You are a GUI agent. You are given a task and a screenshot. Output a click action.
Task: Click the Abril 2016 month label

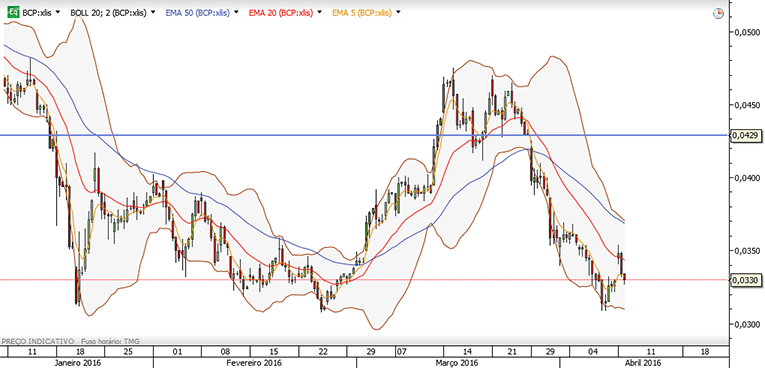644,363
